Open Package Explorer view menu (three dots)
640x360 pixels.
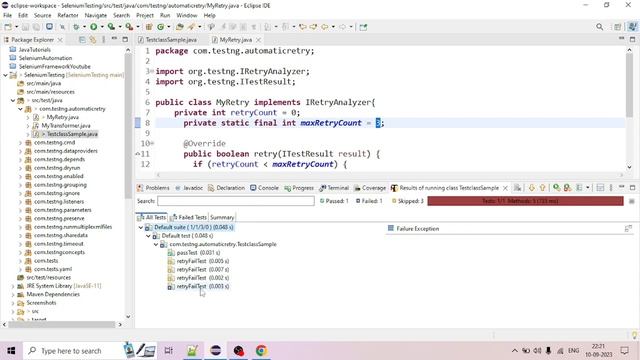[x=104, y=40]
